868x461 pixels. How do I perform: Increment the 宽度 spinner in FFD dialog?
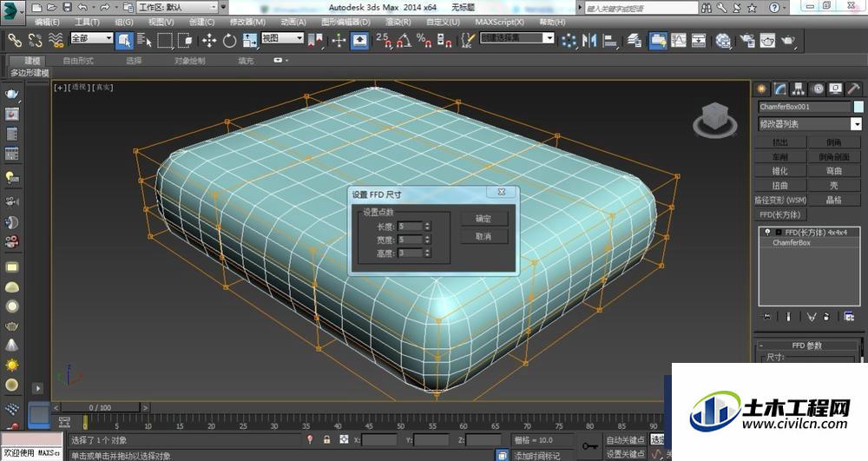click(427, 237)
